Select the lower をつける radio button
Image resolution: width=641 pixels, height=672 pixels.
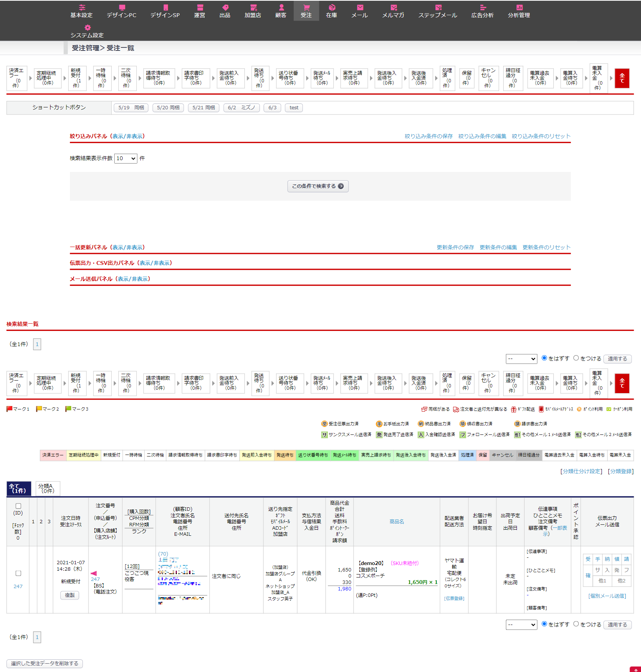(576, 624)
